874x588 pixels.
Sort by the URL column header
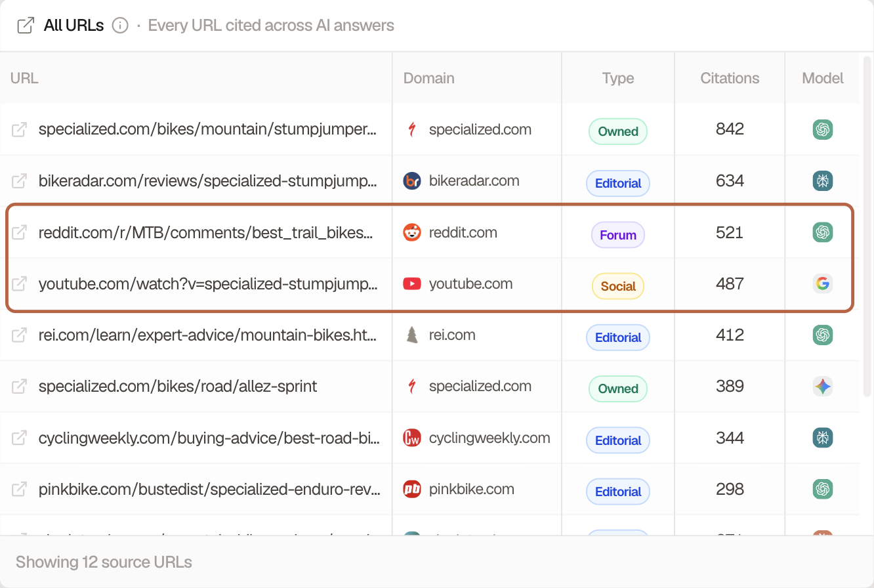[x=24, y=78]
